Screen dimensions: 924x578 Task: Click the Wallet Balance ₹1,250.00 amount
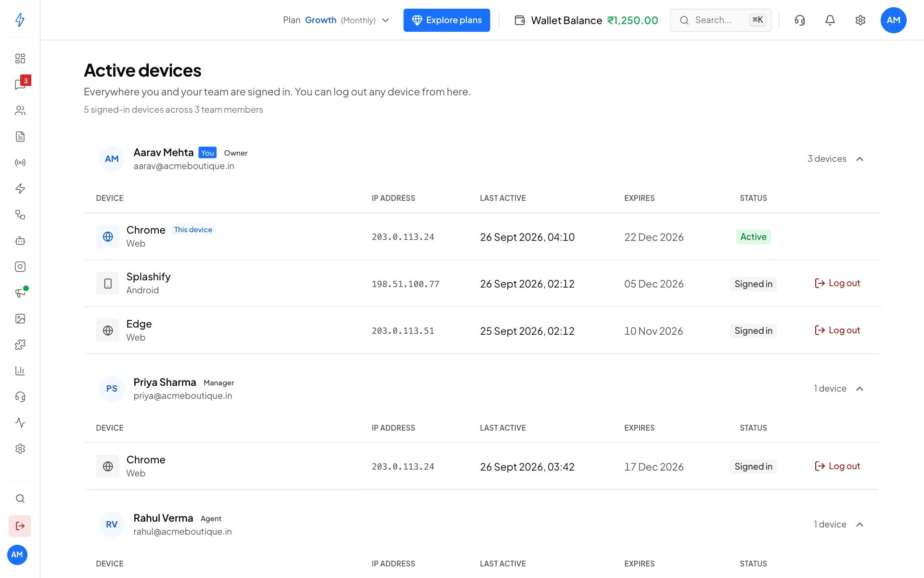[x=632, y=20]
